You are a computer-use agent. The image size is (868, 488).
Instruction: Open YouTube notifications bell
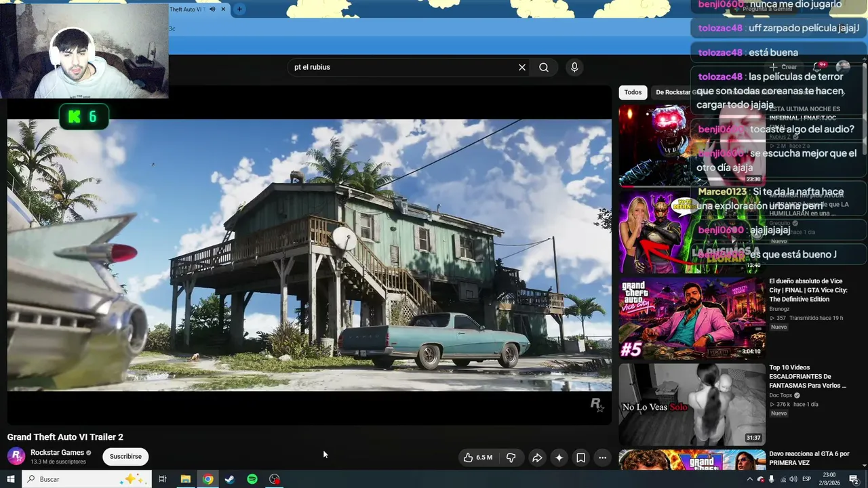pyautogui.click(x=818, y=67)
